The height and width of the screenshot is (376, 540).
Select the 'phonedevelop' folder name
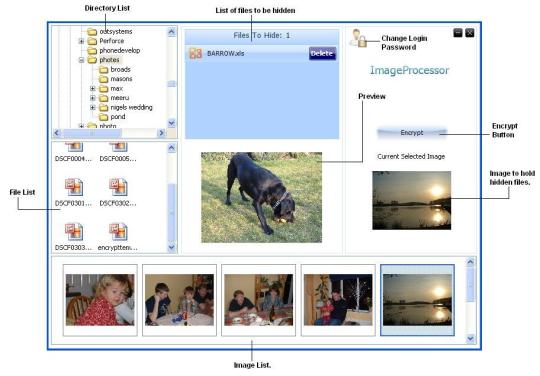tap(120, 51)
